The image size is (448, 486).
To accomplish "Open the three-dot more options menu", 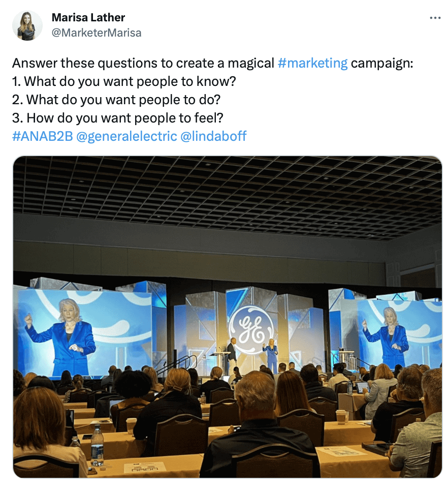I will tap(435, 18).
